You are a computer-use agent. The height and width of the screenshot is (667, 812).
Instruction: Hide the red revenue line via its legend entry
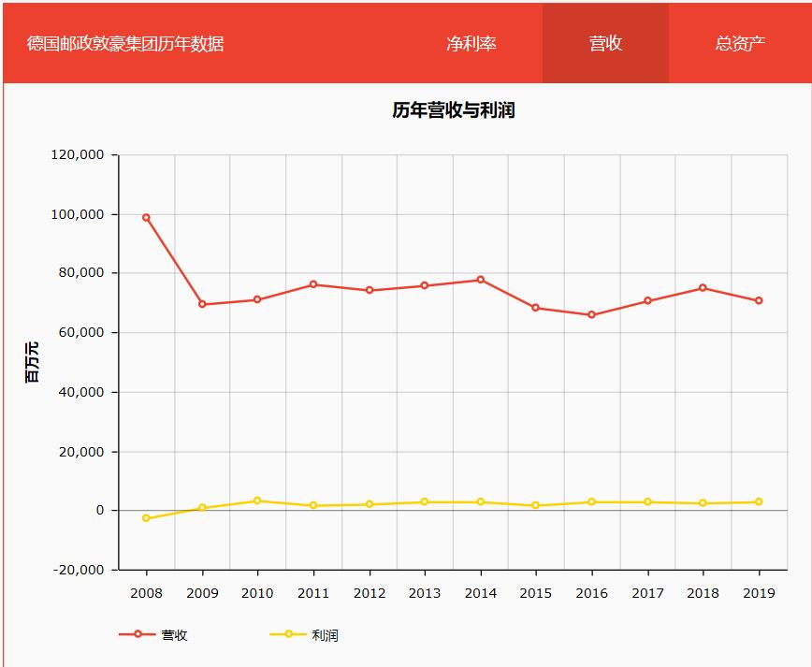(x=155, y=633)
